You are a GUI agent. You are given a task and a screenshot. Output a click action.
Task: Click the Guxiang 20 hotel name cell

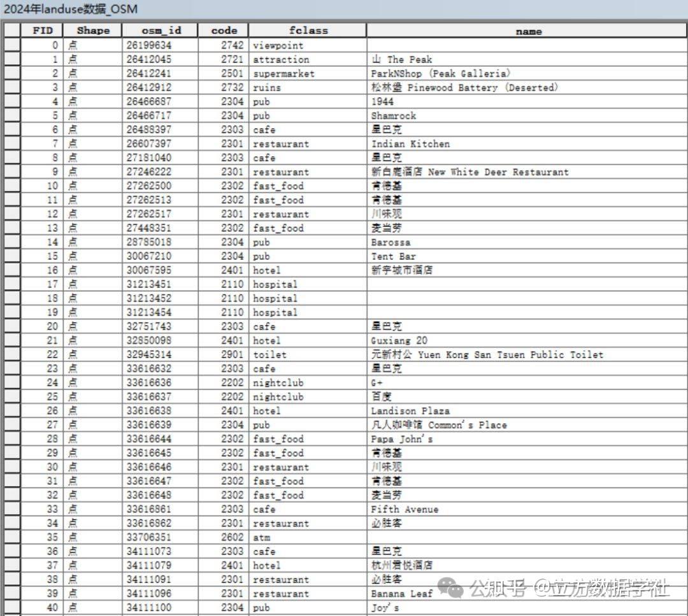[x=398, y=340]
